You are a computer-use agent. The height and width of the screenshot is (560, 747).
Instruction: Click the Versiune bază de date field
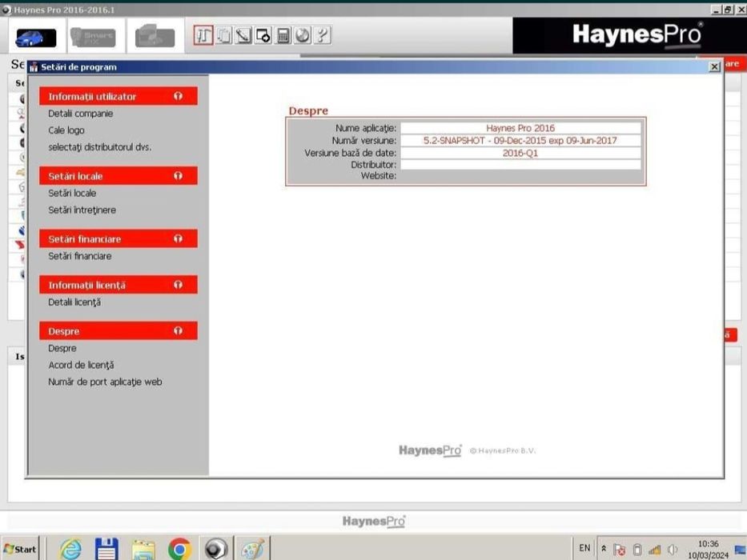520,153
